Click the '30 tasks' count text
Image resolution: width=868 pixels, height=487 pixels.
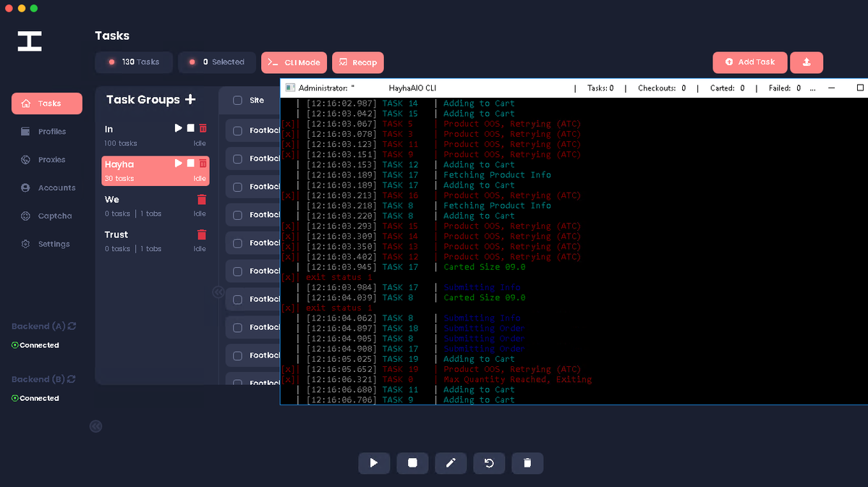click(x=119, y=179)
